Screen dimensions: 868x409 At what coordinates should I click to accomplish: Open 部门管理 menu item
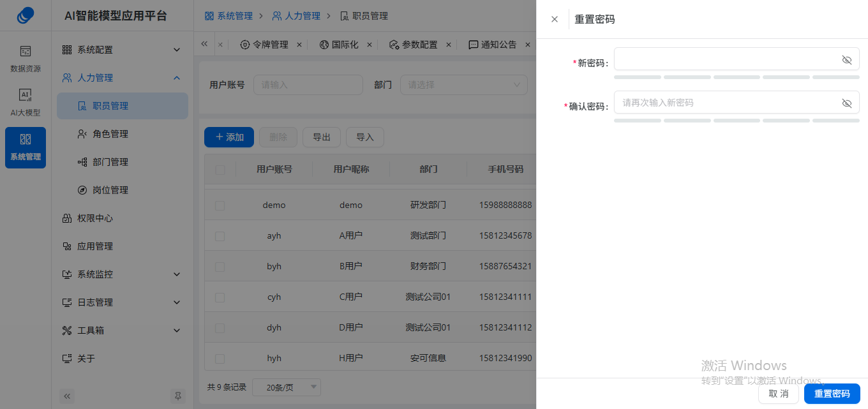pos(123,162)
